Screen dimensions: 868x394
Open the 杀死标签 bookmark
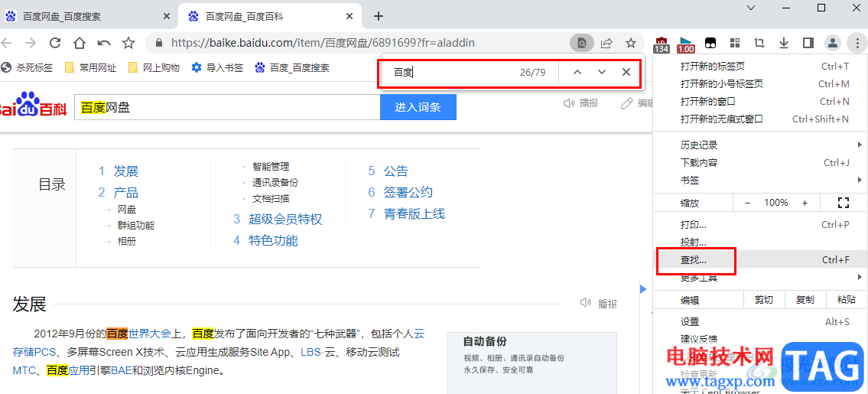(27, 67)
